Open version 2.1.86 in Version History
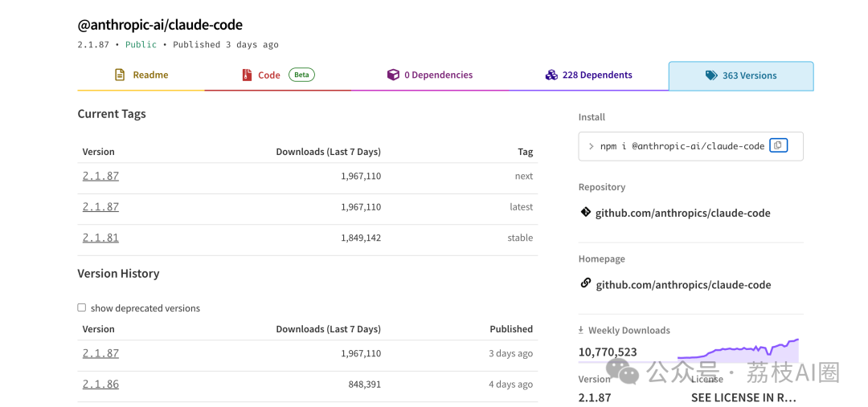 click(x=100, y=385)
